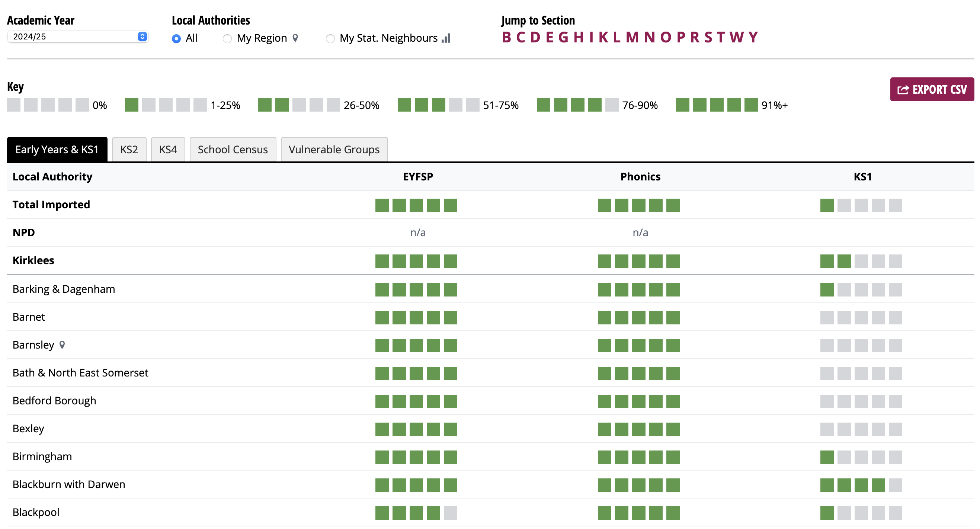Open the School Census tab
The height and width of the screenshot is (529, 980).
click(233, 150)
